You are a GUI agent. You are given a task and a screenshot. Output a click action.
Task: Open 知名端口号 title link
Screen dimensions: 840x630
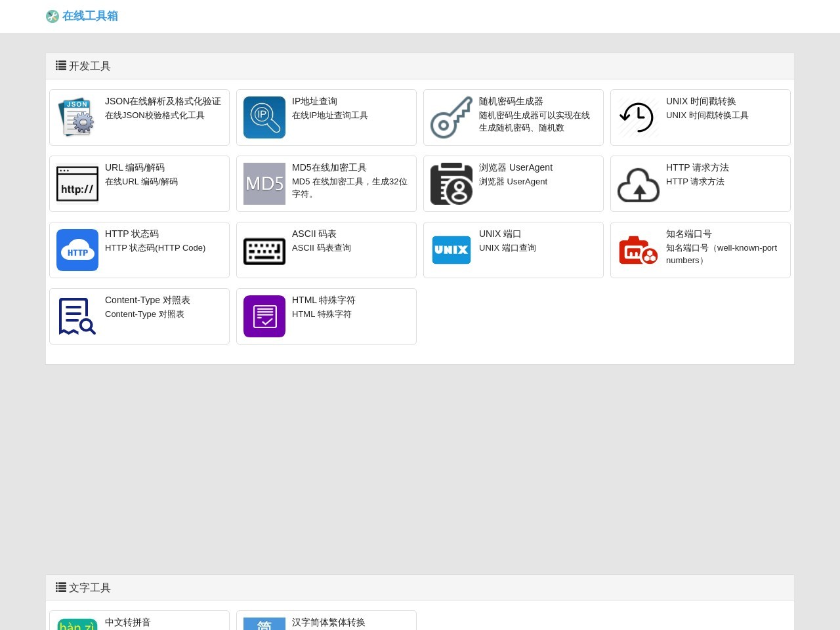(689, 234)
